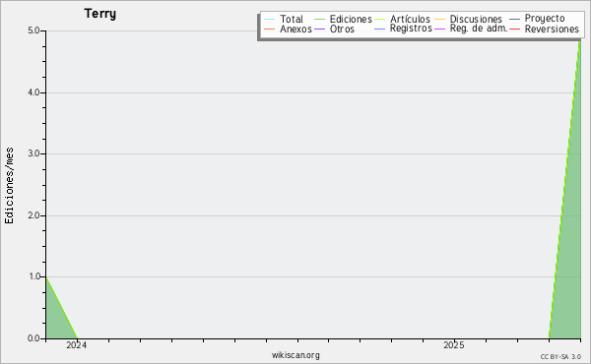591x364 pixels.
Task: Click the yellow Discusiones line swatch
Action: (x=440, y=20)
